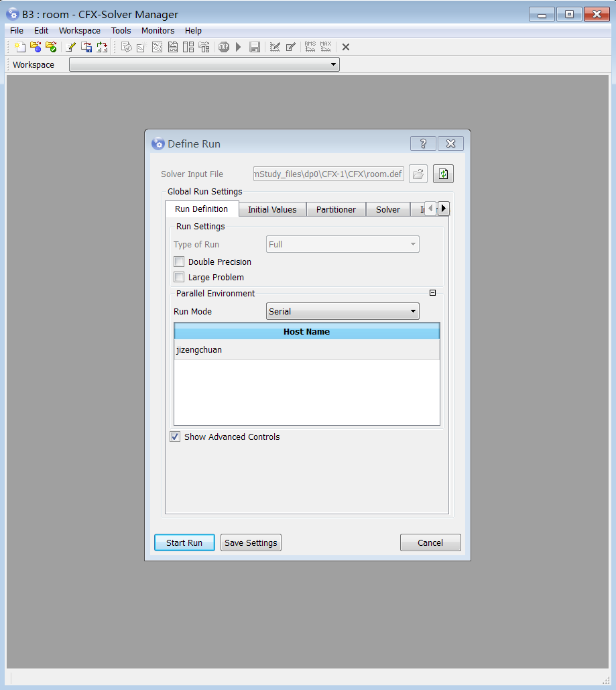
Task: Click the Monitor Finished Run folder icon
Action: click(x=51, y=47)
